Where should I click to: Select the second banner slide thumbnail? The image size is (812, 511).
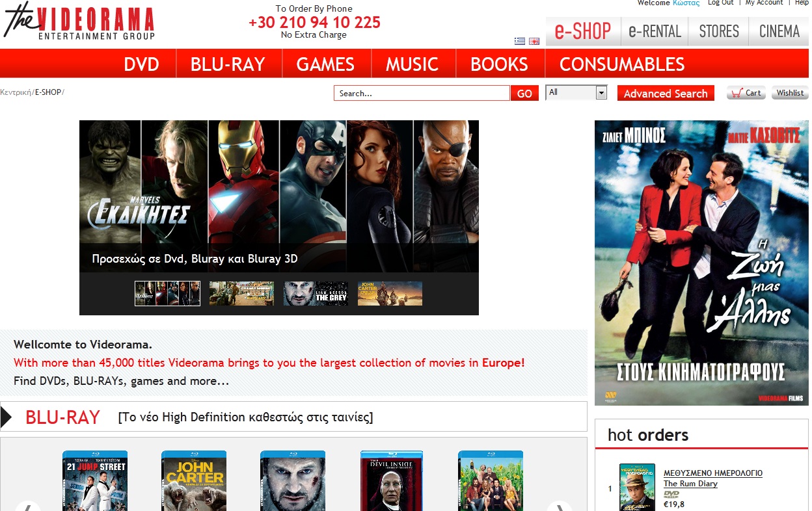tap(241, 293)
